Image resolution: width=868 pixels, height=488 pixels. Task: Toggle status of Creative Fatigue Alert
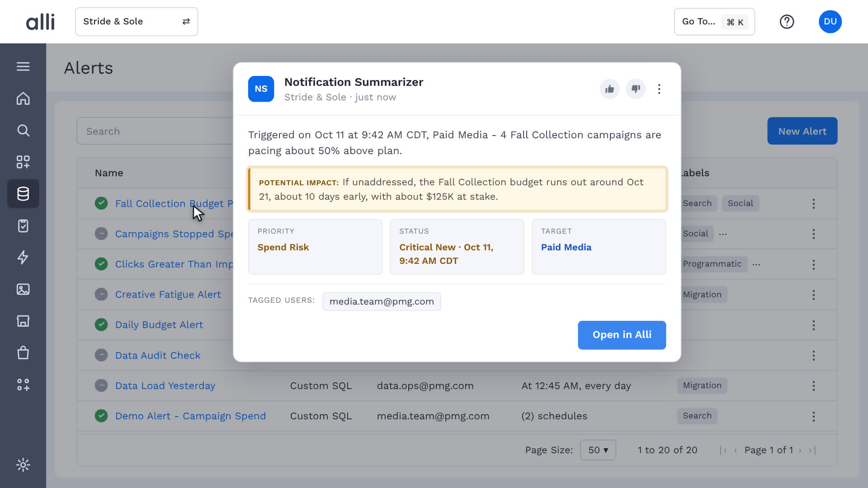tap(101, 295)
